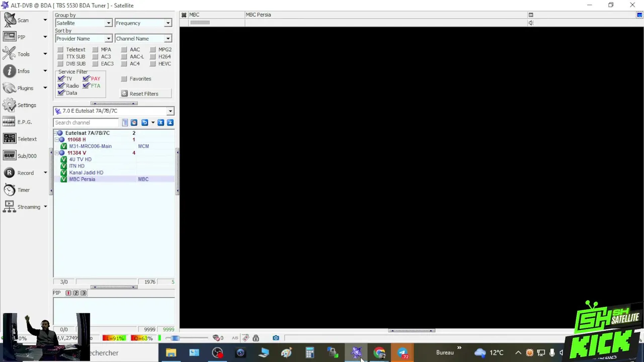This screenshot has width=644, height=362.
Task: Open the Scan dropdown arrow
Action: click(x=45, y=20)
